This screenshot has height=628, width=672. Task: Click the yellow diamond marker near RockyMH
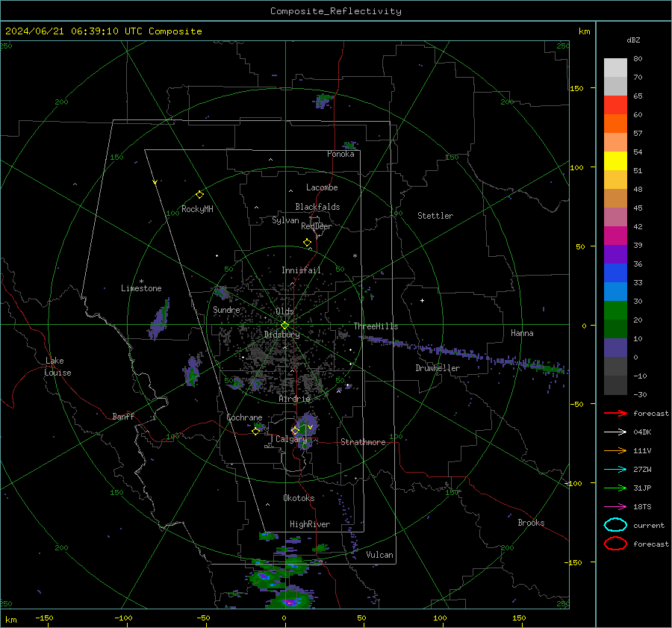[199, 195]
